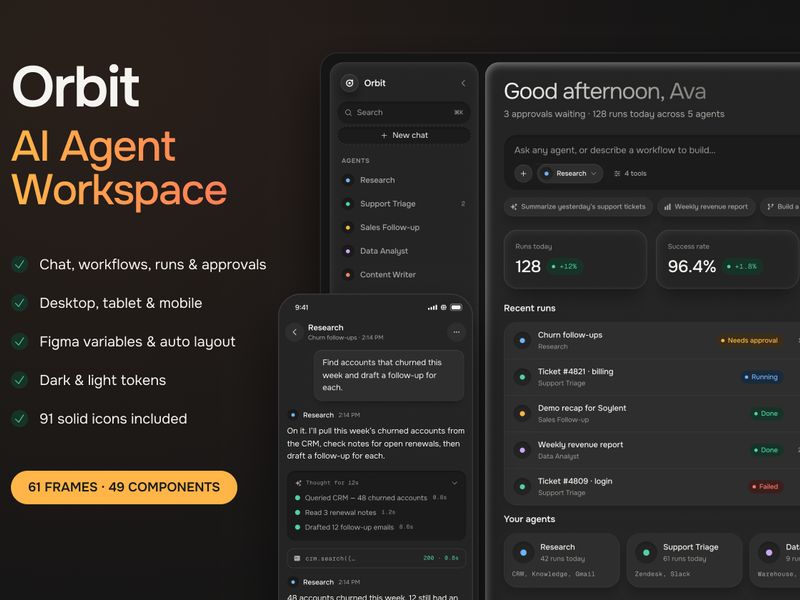Image resolution: width=800 pixels, height=600 pixels.
Task: Select the Sales Follow-up agent
Action: tap(404, 227)
